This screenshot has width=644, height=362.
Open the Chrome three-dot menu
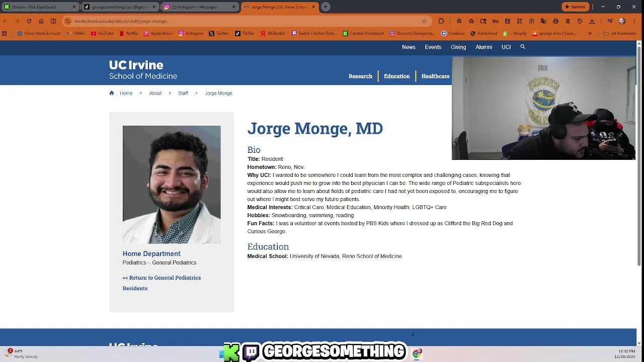pyautogui.click(x=634, y=21)
